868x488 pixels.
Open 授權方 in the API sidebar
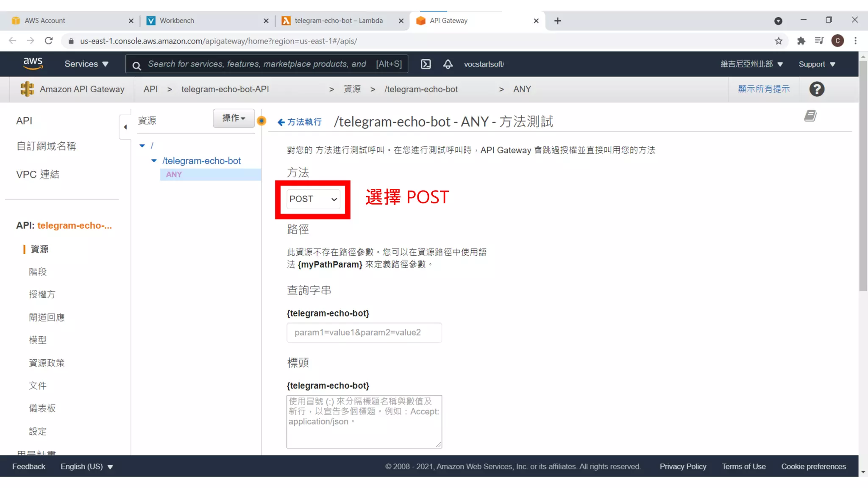[42, 294]
